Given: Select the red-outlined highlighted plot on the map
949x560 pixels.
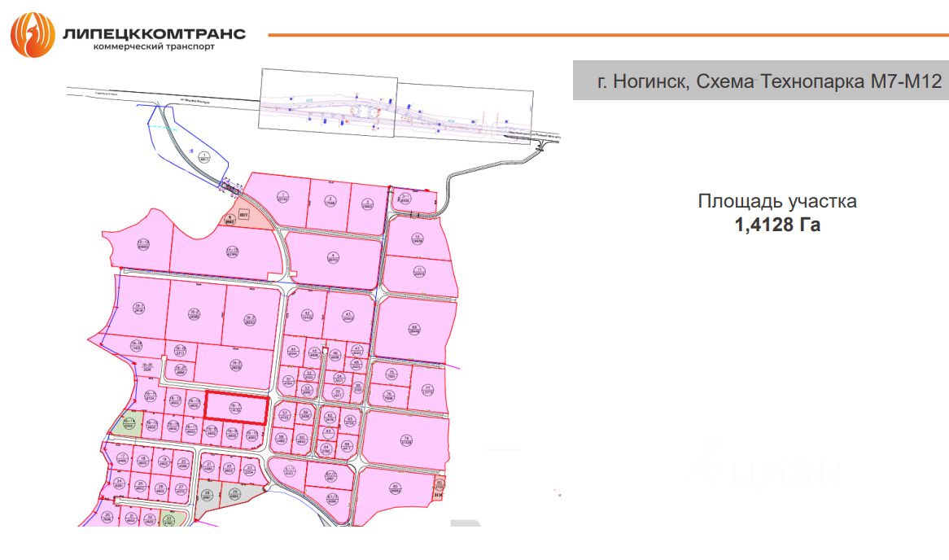Looking at the screenshot, I should click(x=236, y=408).
